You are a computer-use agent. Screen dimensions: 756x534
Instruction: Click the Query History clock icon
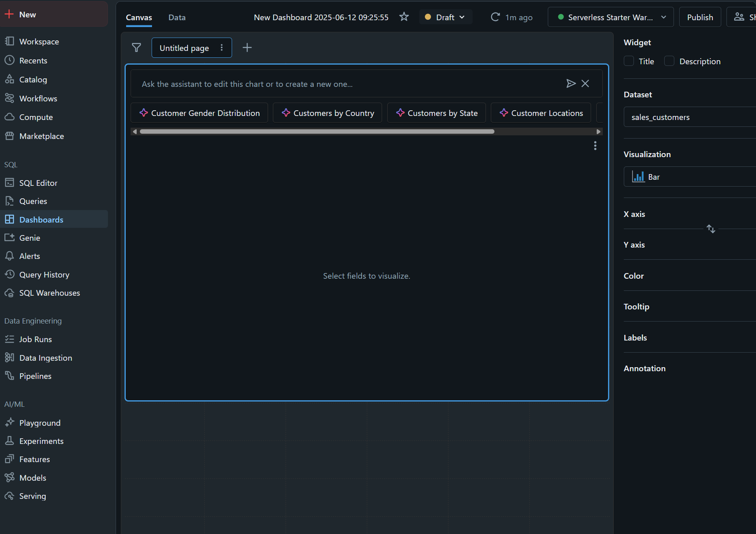[x=9, y=274]
